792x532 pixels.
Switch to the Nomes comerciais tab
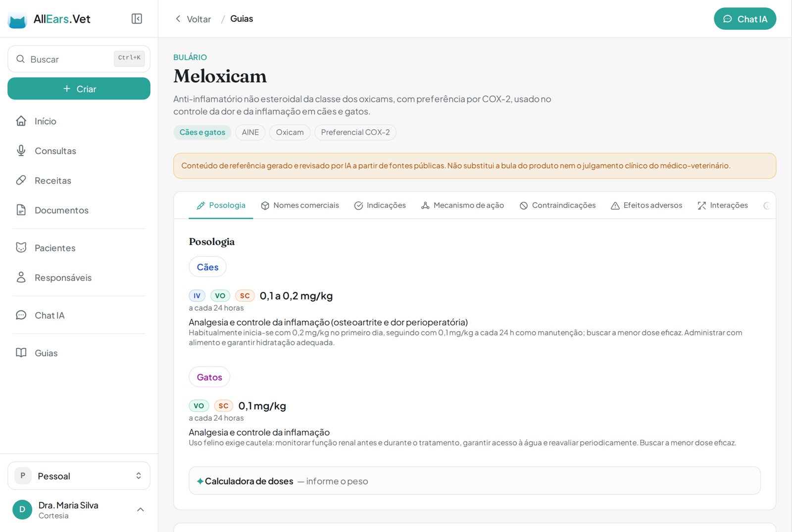tap(300, 205)
